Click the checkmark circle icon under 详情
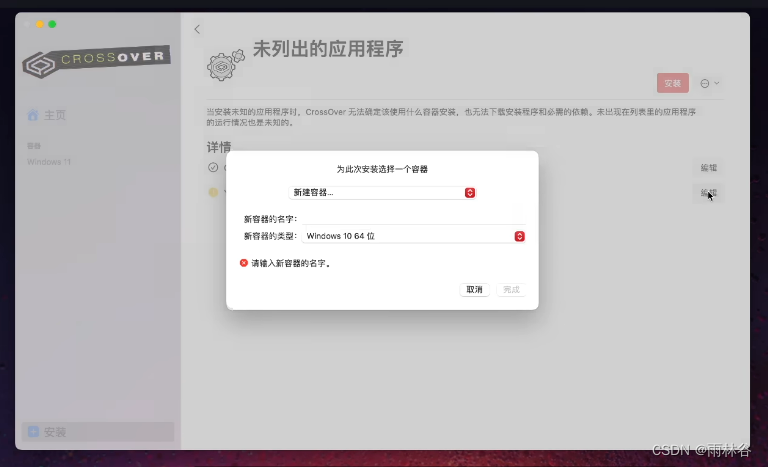768x467 pixels. click(213, 167)
